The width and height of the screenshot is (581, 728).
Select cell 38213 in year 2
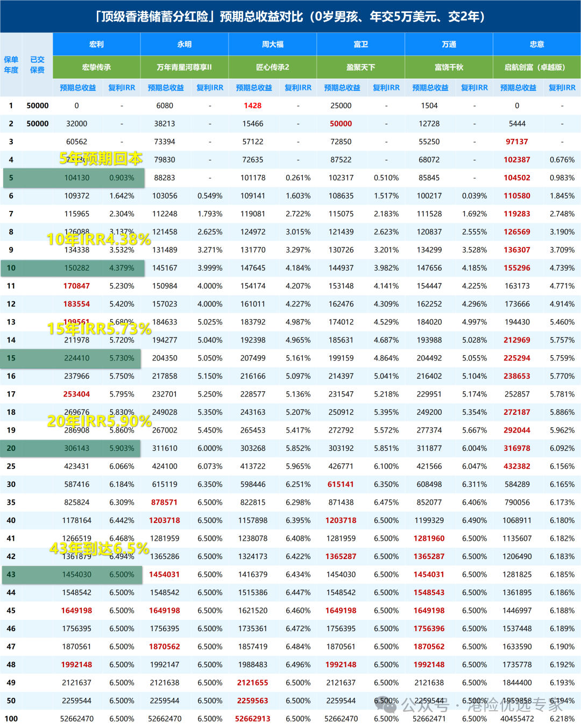pyautogui.click(x=165, y=124)
